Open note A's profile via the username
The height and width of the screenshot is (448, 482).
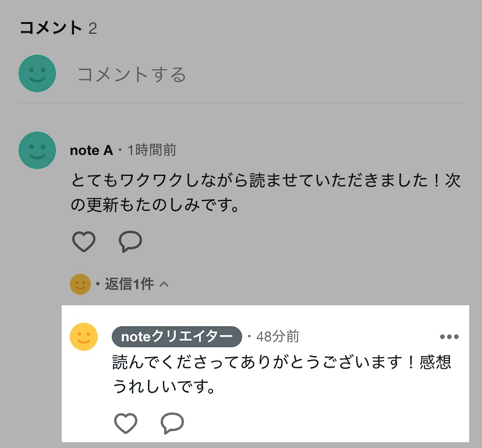tap(90, 150)
